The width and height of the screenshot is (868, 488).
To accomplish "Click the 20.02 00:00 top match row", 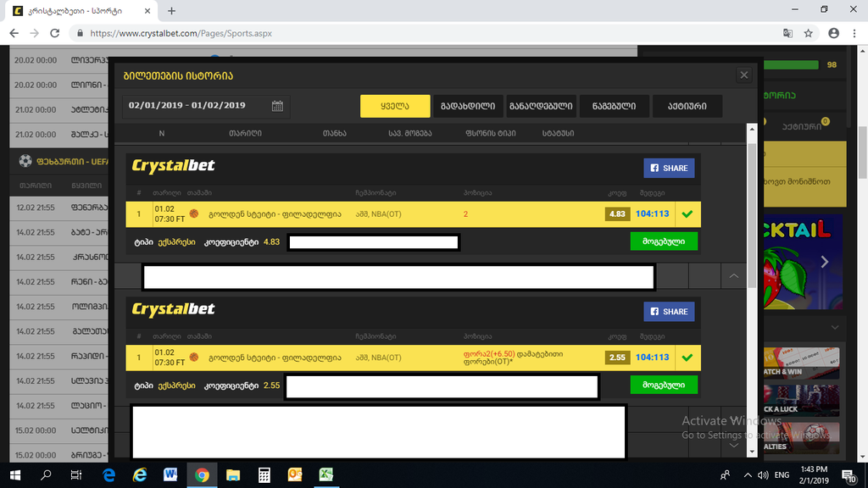I will coord(59,60).
